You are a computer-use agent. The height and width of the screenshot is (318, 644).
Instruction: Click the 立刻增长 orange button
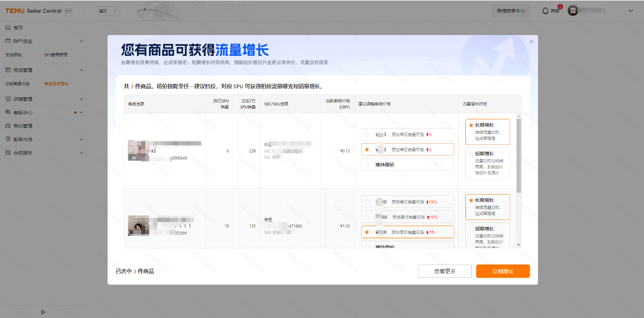point(502,271)
